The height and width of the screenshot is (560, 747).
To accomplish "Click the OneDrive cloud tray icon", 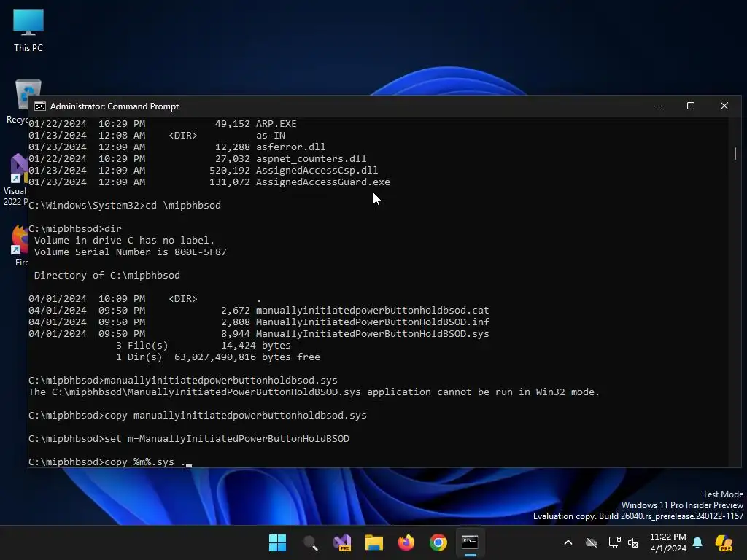I will (x=591, y=542).
